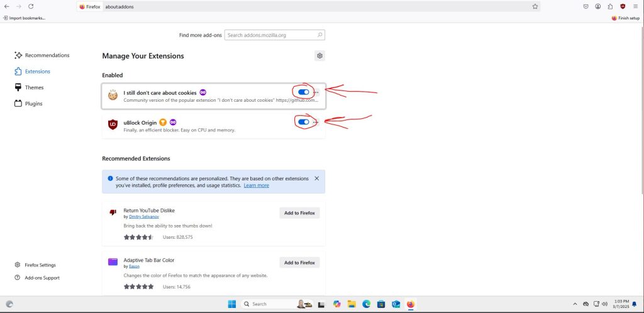Viewport: 644px width, 313px height.
Task: Click the star rating of Return YouTube Dislike
Action: (x=138, y=237)
